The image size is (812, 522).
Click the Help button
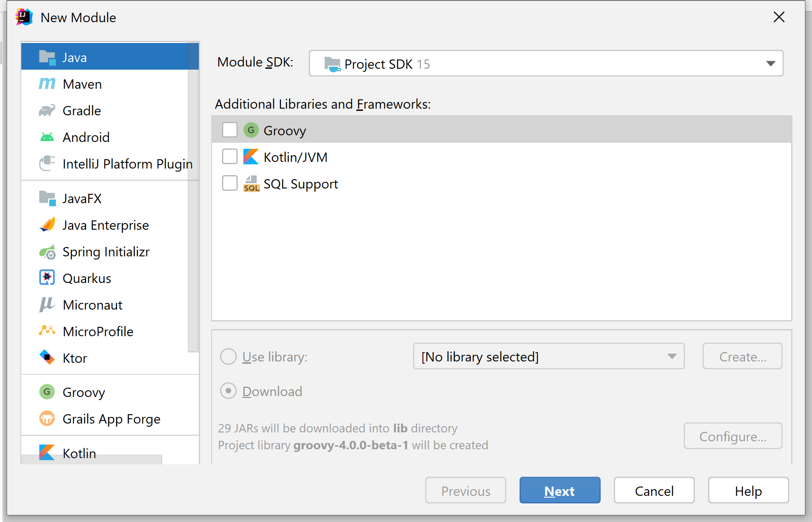748,491
